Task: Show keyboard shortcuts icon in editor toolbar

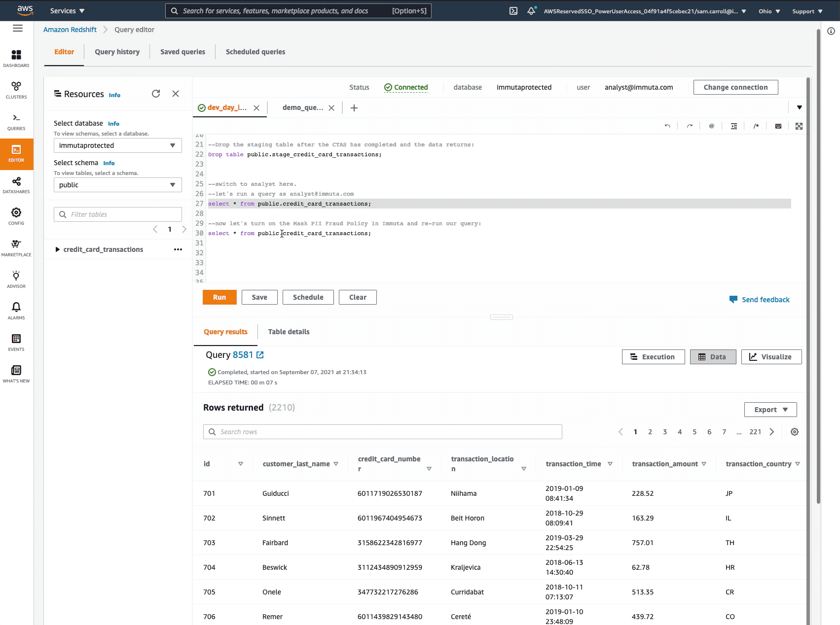Action: click(778, 126)
